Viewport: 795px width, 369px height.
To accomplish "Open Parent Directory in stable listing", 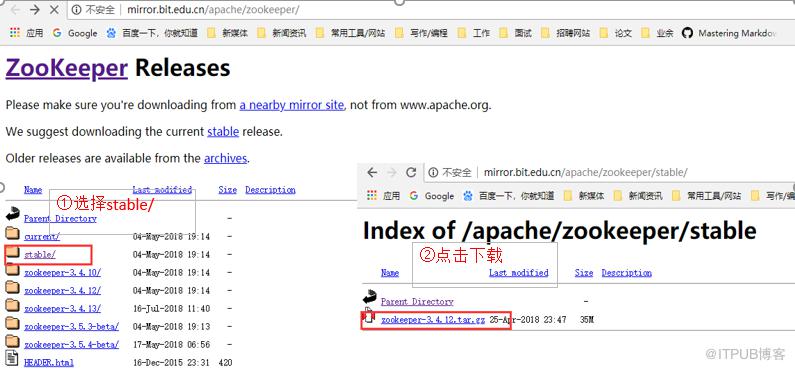I will coord(417,302).
